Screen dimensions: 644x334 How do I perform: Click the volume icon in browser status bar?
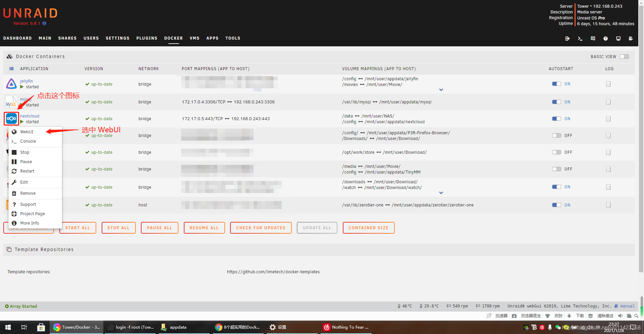pyautogui.click(x=620, y=316)
